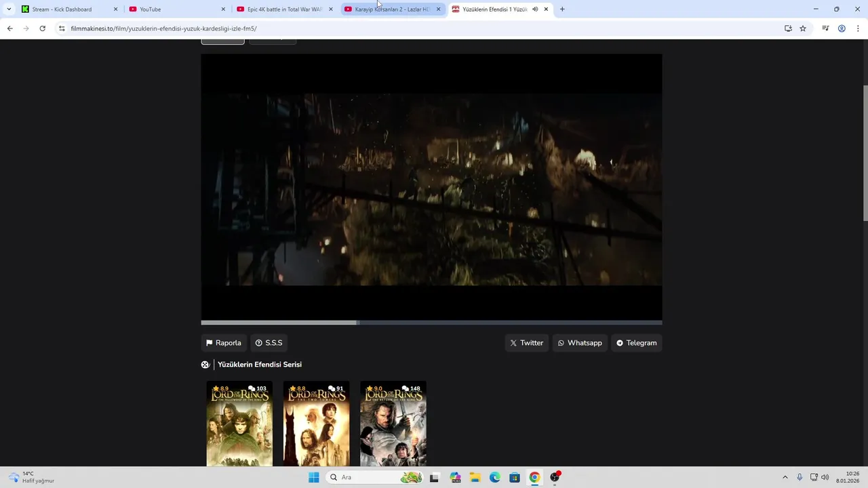Viewport: 868px width, 488px height.
Task: Click the 148 comments count badge
Action: 412,389
